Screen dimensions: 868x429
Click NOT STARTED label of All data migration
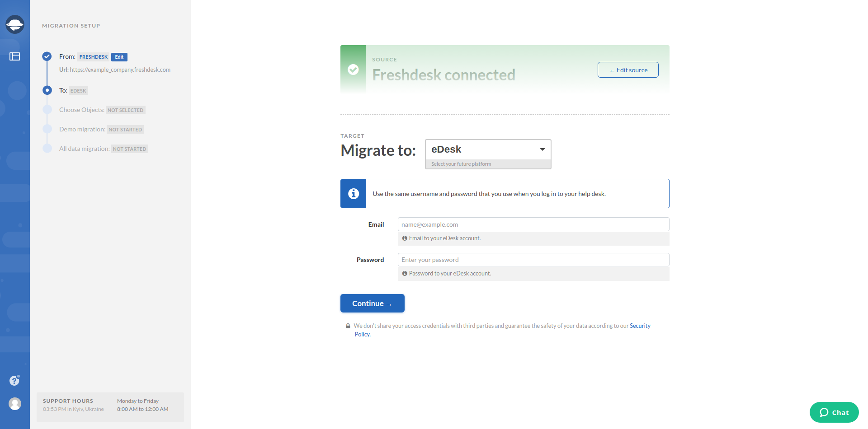pos(130,149)
